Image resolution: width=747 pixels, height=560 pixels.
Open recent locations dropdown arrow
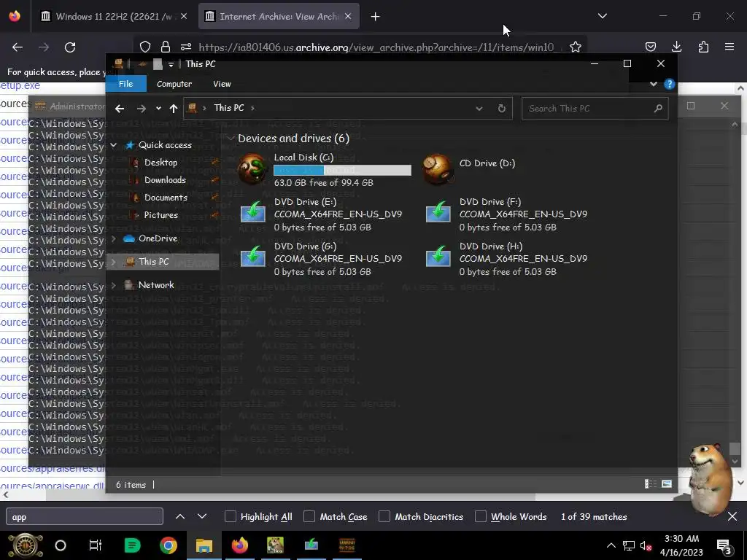click(158, 109)
